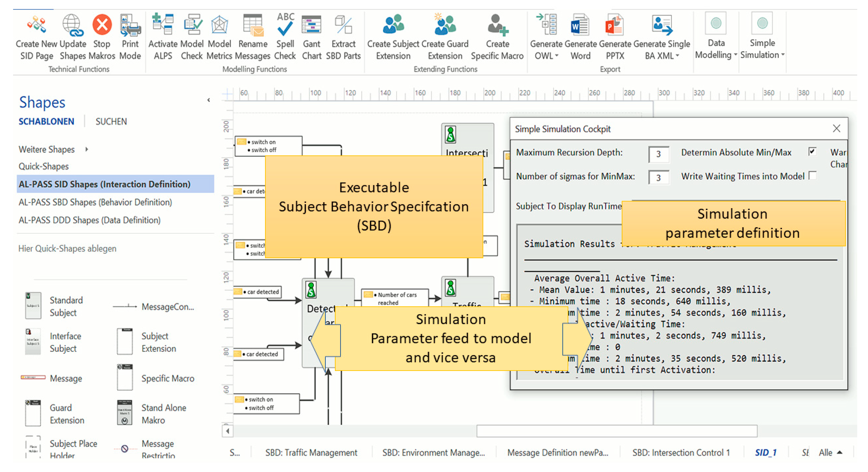Click Generate PPTX export icon

point(615,25)
